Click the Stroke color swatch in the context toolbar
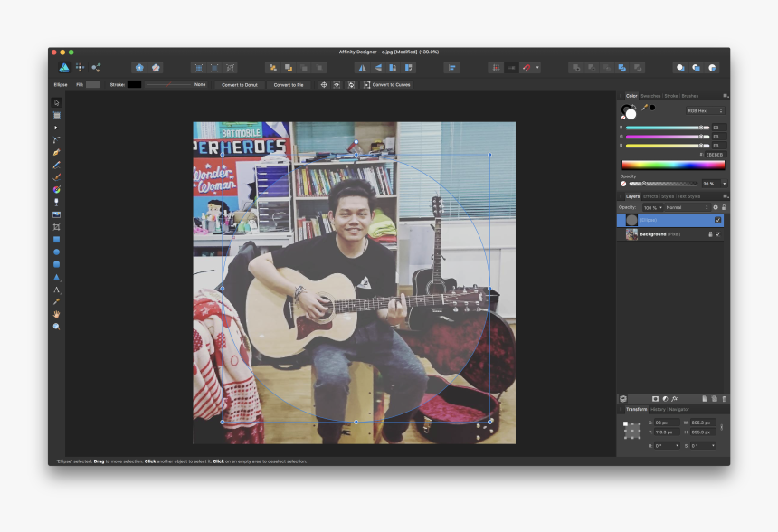The height and width of the screenshot is (532, 778). [x=133, y=84]
